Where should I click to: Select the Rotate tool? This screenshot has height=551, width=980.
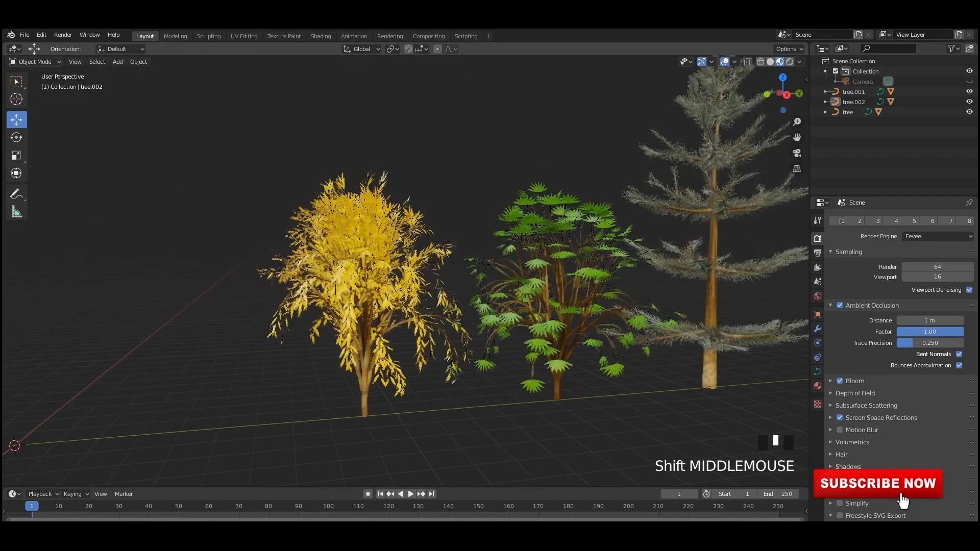16,137
